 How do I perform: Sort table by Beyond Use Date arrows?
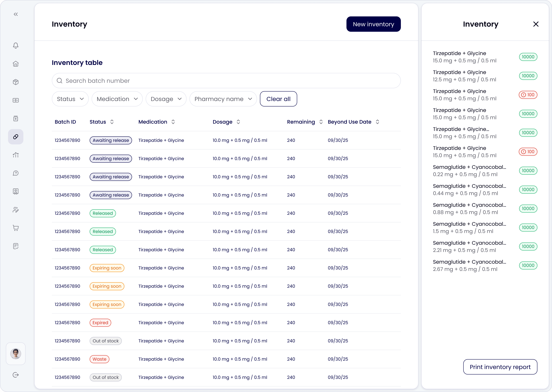point(377,122)
